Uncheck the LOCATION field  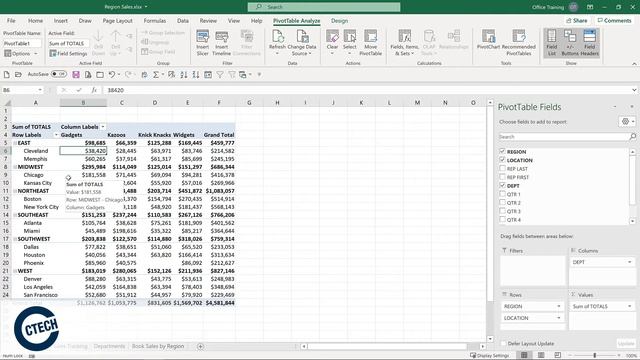502,160
